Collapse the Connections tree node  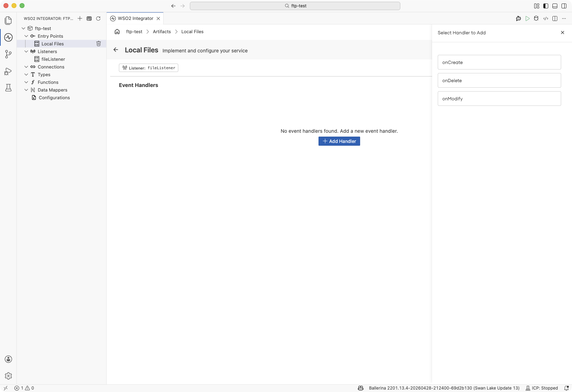pos(26,67)
